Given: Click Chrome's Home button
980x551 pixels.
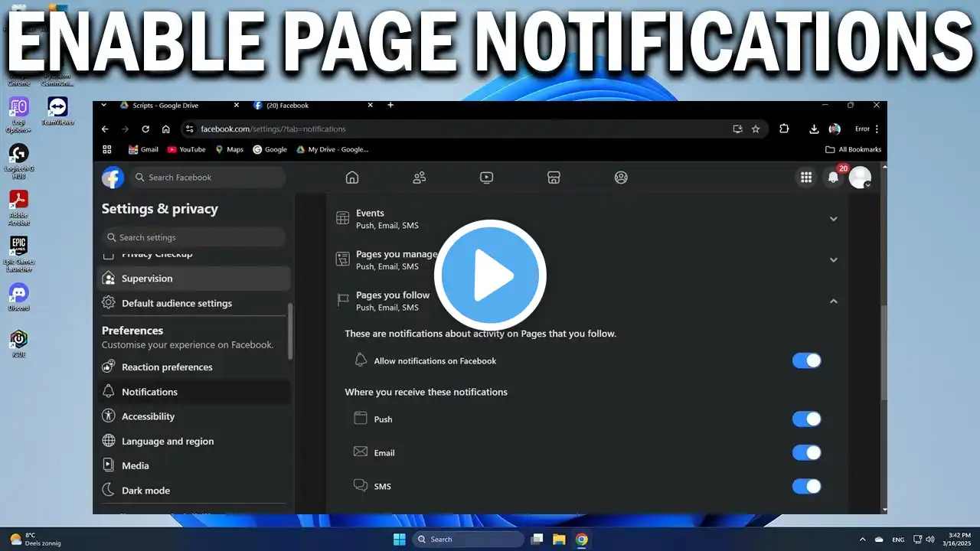Looking at the screenshot, I should tap(166, 129).
